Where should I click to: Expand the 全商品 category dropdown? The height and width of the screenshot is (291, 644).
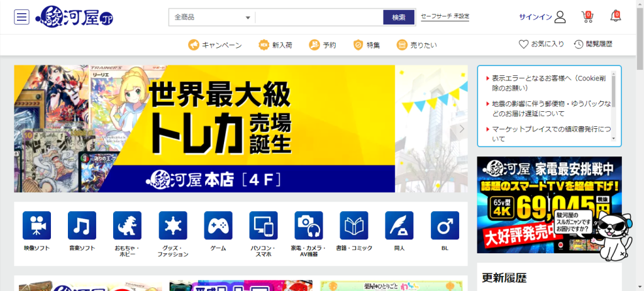click(212, 18)
